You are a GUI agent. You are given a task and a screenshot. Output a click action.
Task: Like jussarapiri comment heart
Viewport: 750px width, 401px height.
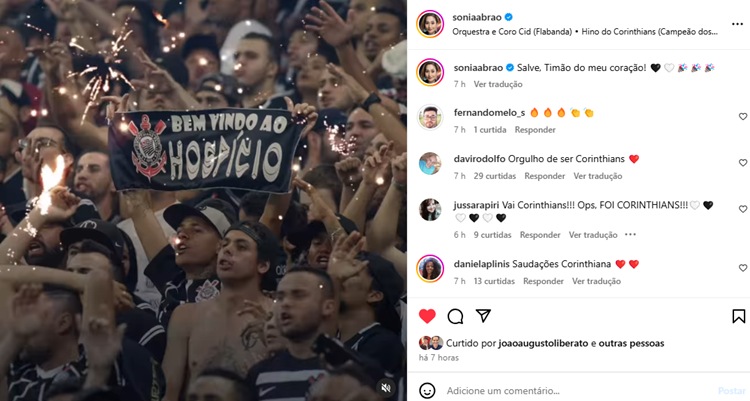pyautogui.click(x=742, y=209)
